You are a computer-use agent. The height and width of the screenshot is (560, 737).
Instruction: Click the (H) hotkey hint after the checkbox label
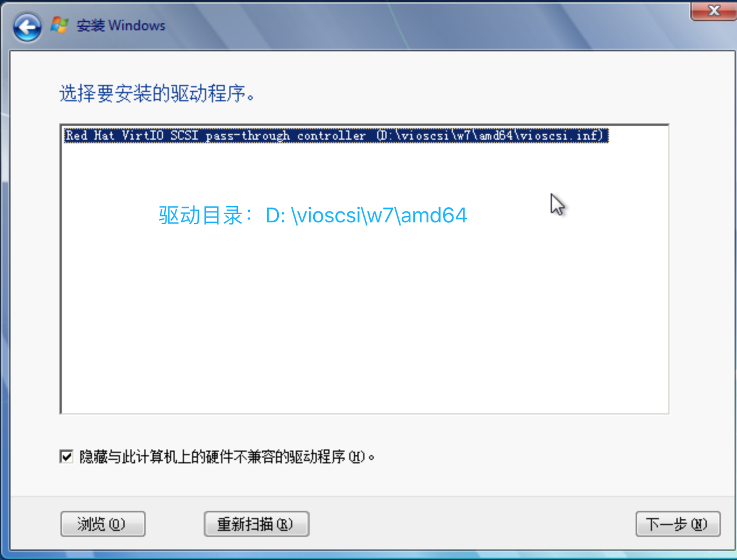tap(356, 457)
